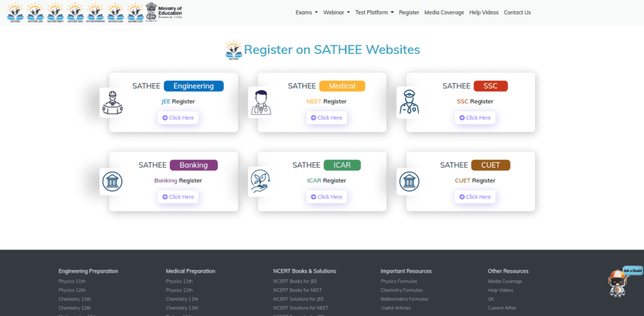Click the bank building icon on Banking card
Viewport: 644px width, 316px height.
112,182
